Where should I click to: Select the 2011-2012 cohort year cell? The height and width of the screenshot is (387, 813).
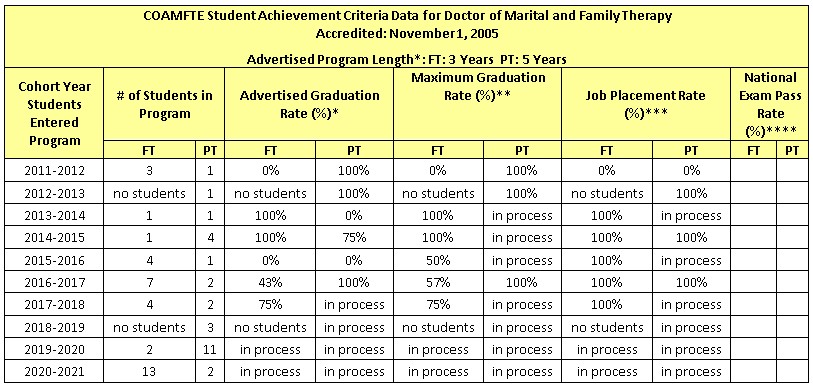[x=54, y=170]
